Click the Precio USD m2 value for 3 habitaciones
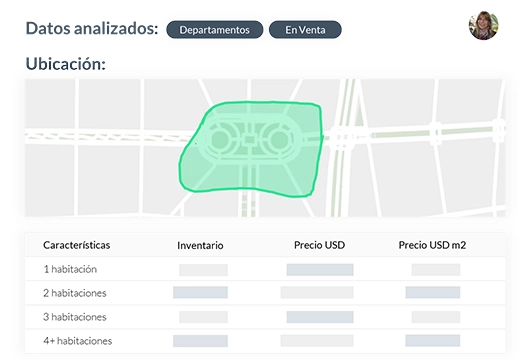The width and height of the screenshot is (532, 360). pyautogui.click(x=436, y=317)
